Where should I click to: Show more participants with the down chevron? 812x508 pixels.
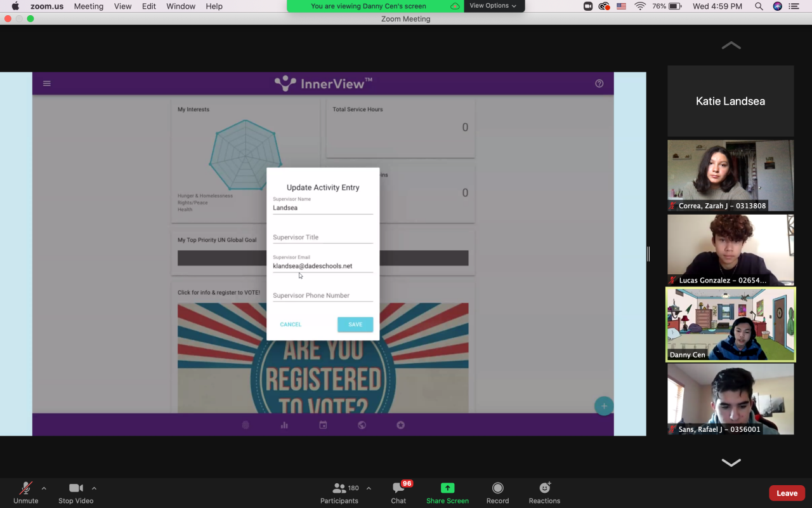pos(731,462)
